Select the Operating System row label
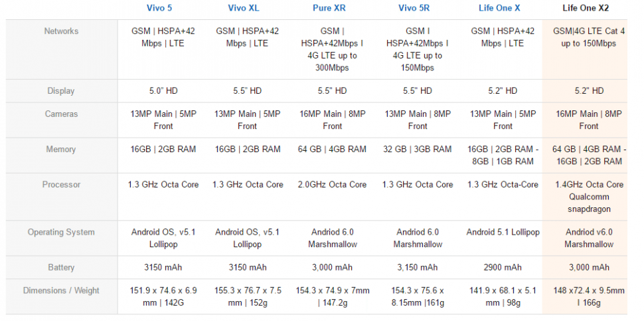The width and height of the screenshot is (644, 321). 61,233
